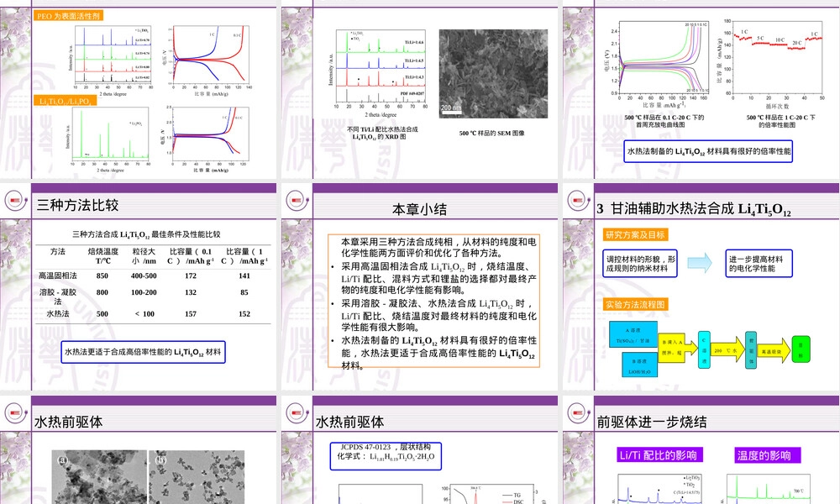Click the table cell 850
The width and height of the screenshot is (840, 504).
click(x=102, y=276)
